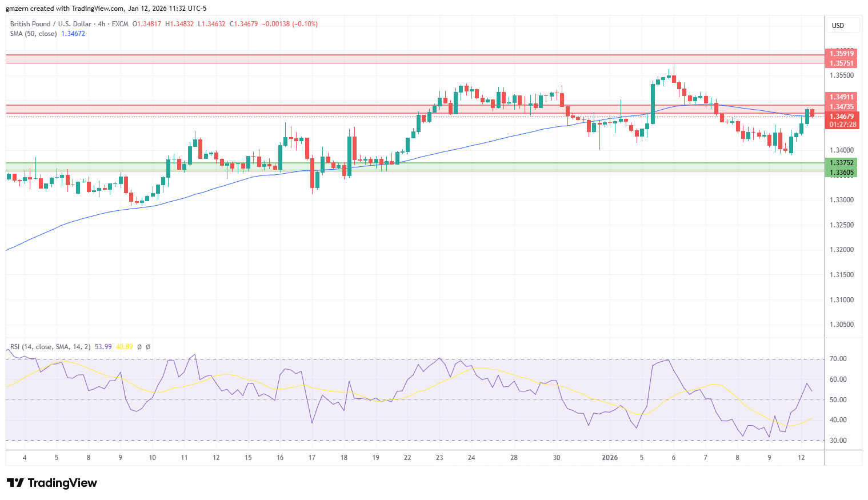Click the current price tag 1.34679 on axis
Viewport: 868px width, 500px height.
click(x=842, y=117)
